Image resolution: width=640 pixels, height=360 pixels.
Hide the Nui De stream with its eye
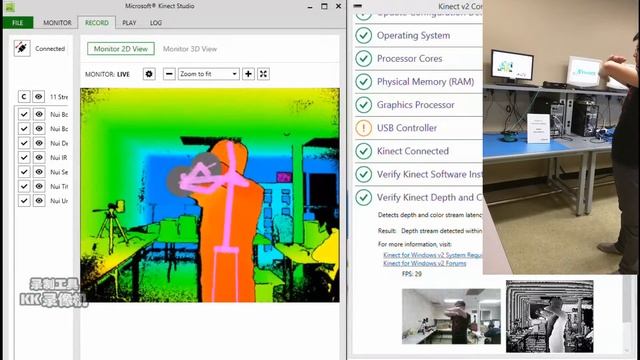click(39, 143)
